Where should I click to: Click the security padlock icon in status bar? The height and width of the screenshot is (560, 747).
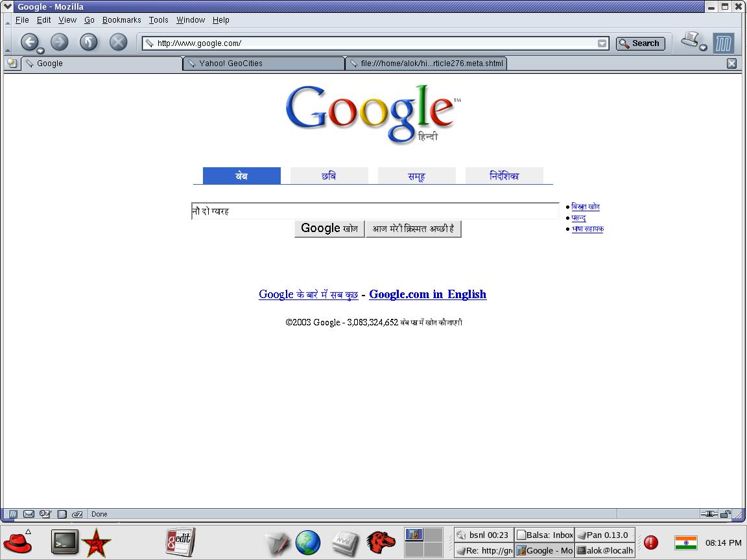[x=726, y=513]
